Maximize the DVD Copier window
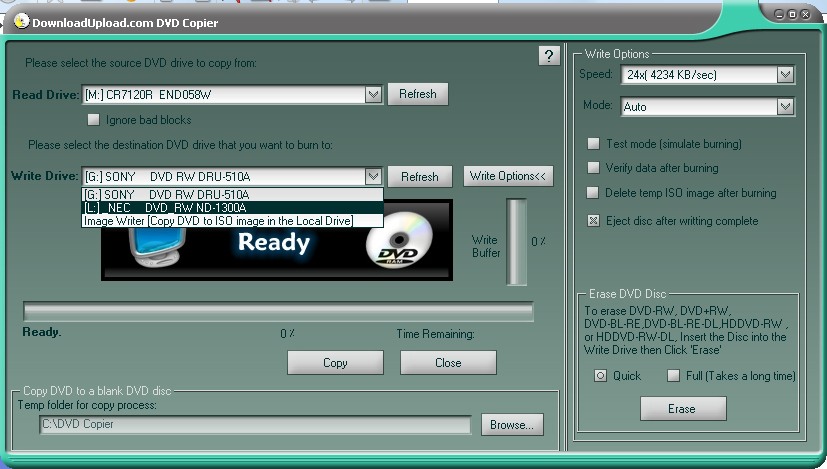 [792, 14]
